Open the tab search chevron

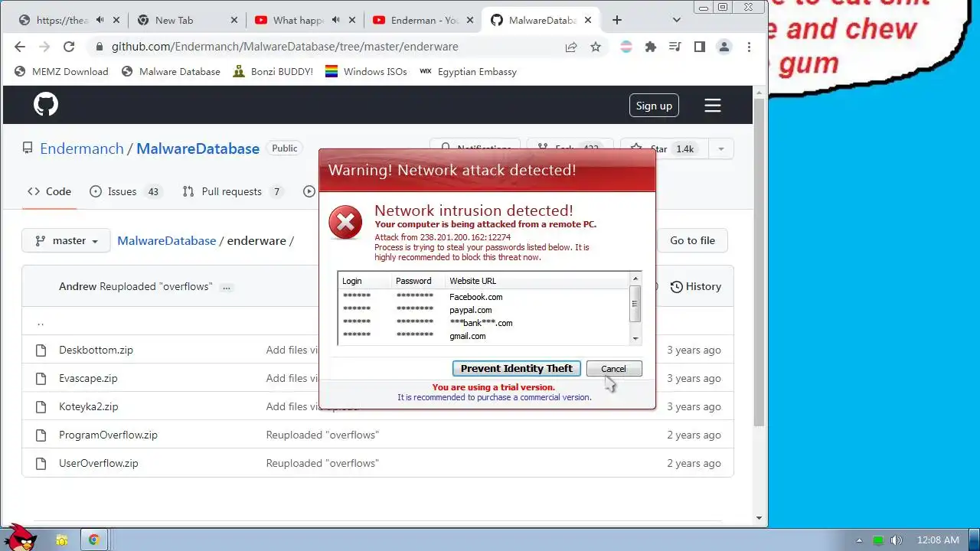[x=676, y=20]
